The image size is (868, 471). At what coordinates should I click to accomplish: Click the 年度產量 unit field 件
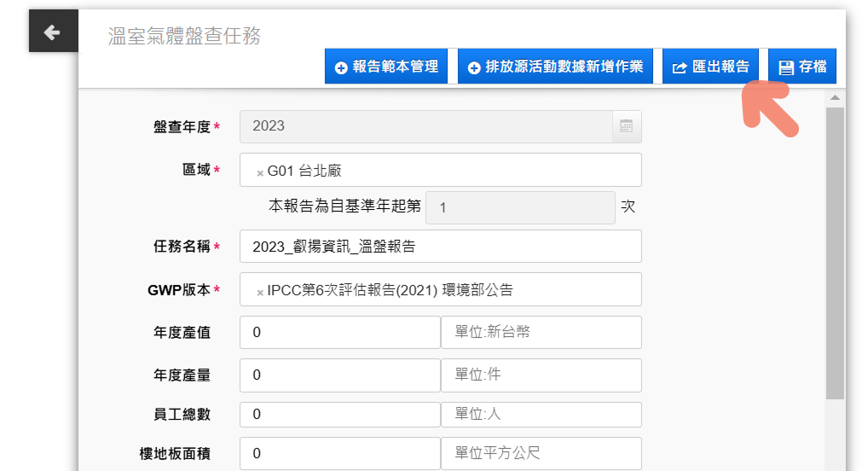tap(541, 375)
